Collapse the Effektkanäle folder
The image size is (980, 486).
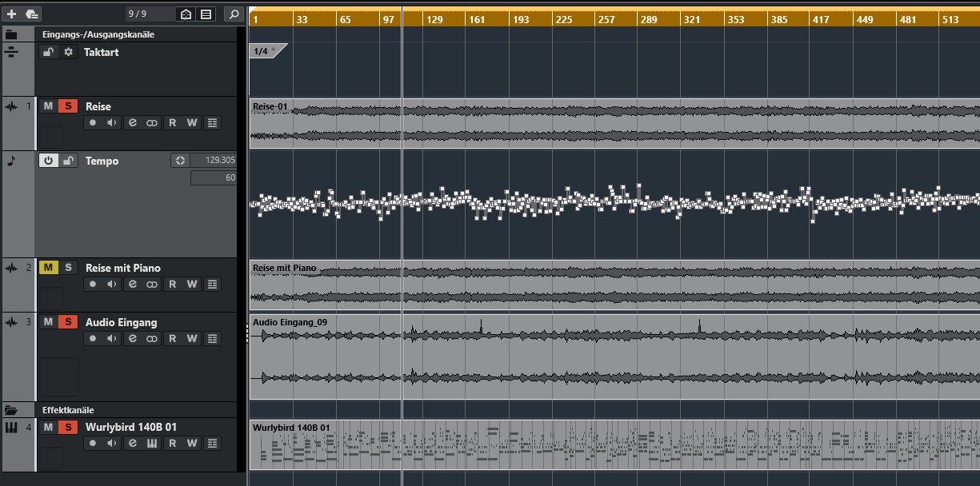pos(11,410)
